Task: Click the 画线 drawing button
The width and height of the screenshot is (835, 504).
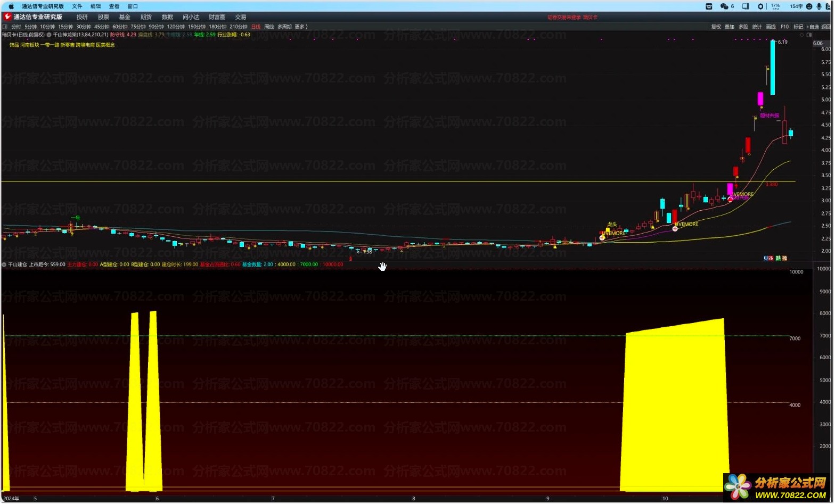Action: pos(771,27)
